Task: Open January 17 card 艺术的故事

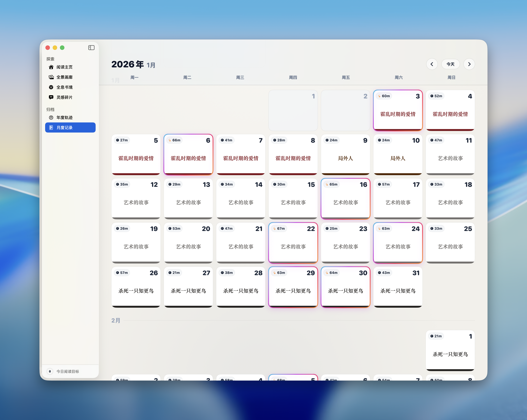Action: [x=398, y=199]
